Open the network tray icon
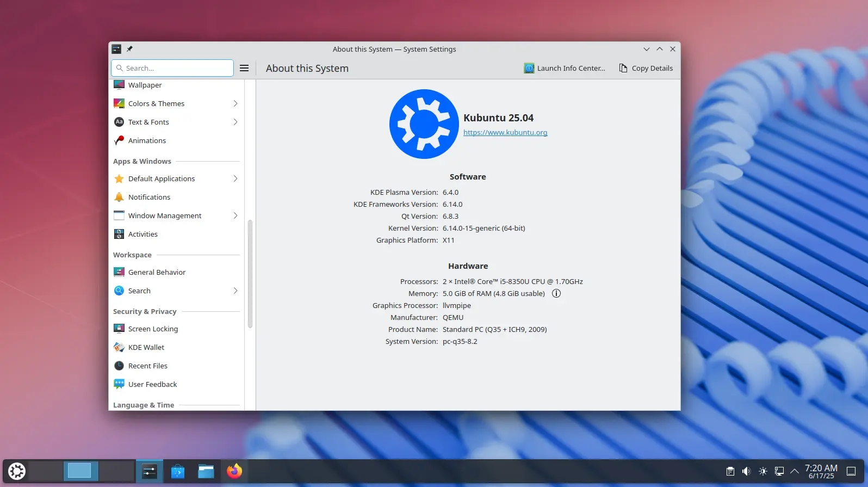Viewport: 868px width, 487px height. tap(779, 471)
